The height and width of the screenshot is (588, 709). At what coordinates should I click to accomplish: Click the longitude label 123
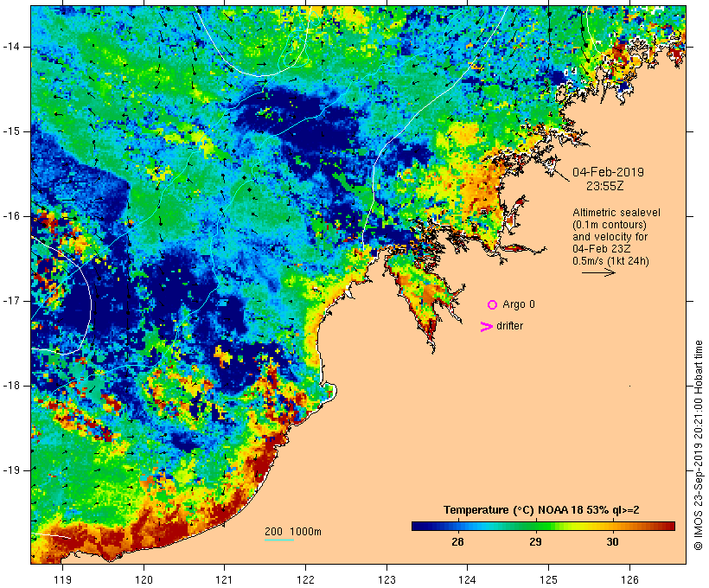(386, 579)
